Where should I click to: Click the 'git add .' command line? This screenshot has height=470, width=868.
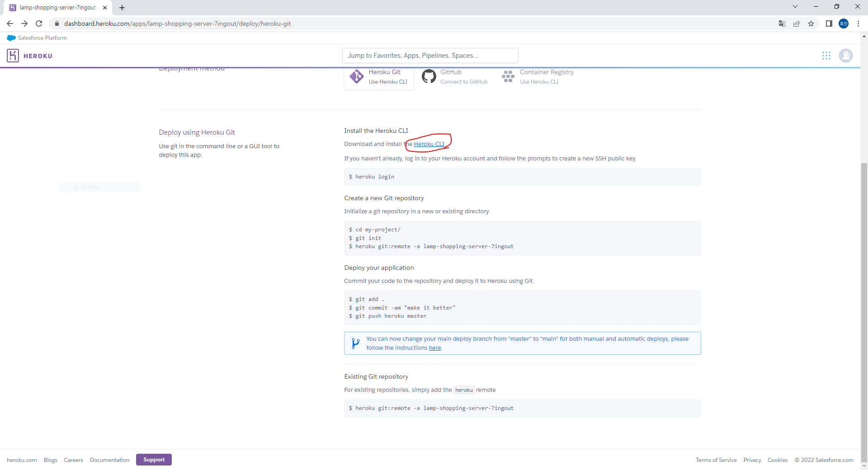367,299
